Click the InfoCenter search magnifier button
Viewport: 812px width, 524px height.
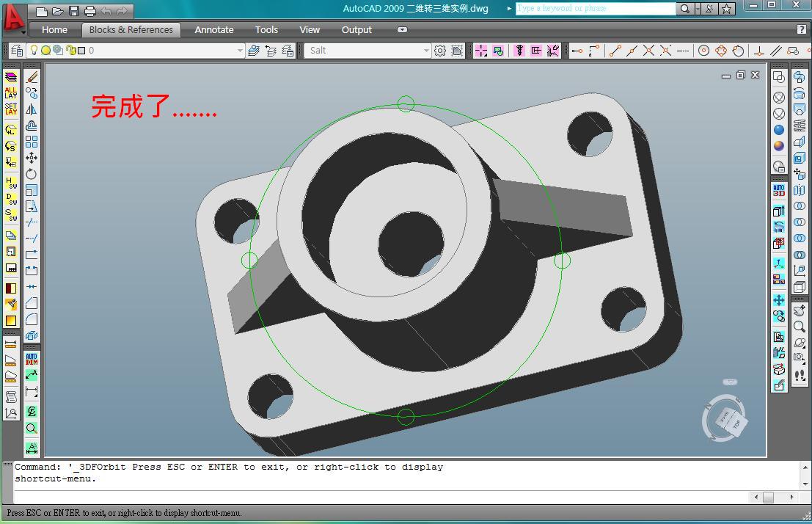point(684,8)
